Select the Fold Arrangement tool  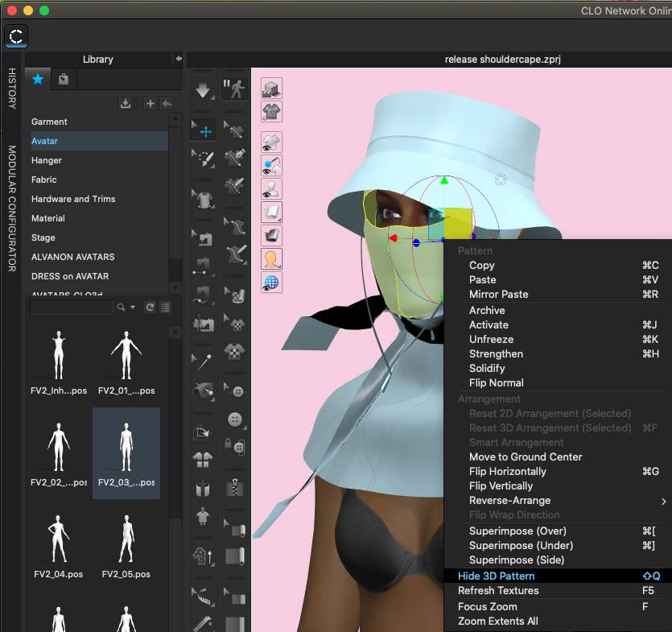coord(203,432)
